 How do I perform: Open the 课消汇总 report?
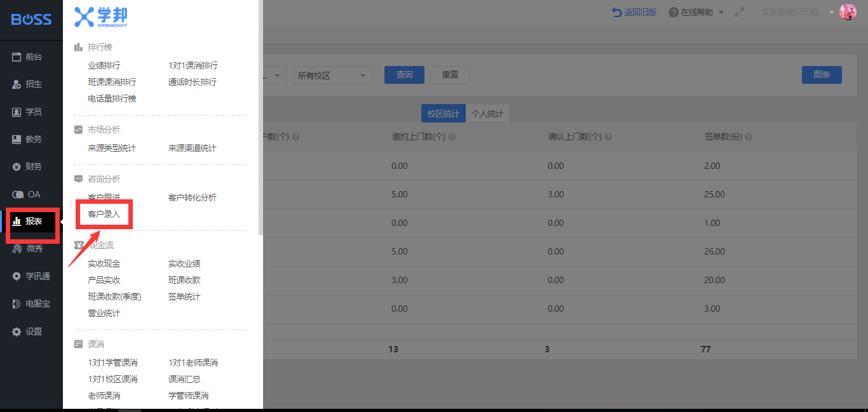click(184, 379)
